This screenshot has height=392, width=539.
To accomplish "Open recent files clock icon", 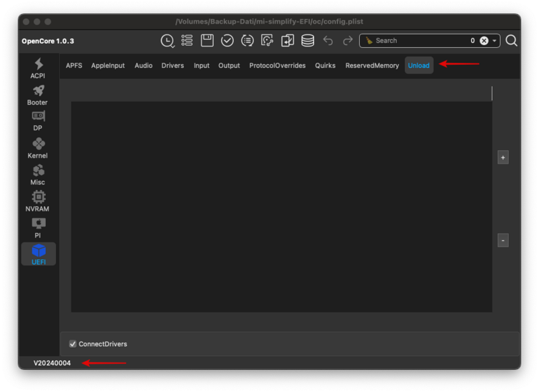I will 167,41.
